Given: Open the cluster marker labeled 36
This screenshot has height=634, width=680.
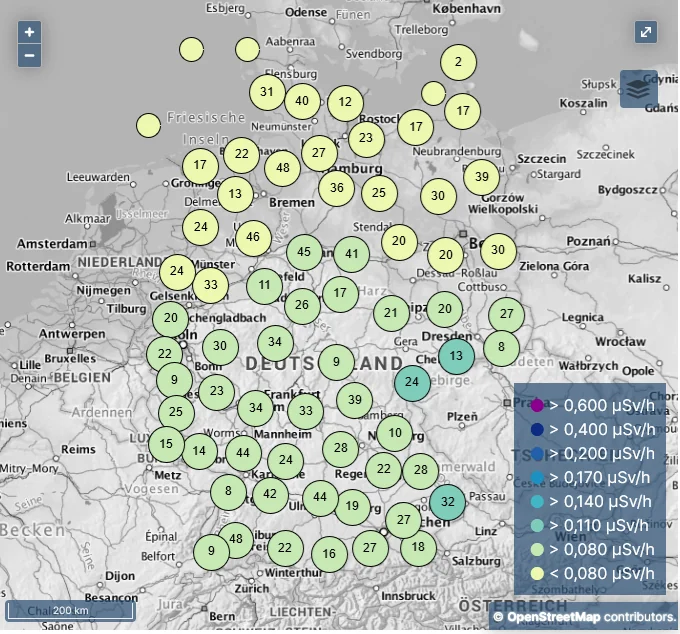Looking at the screenshot, I should pos(337,187).
